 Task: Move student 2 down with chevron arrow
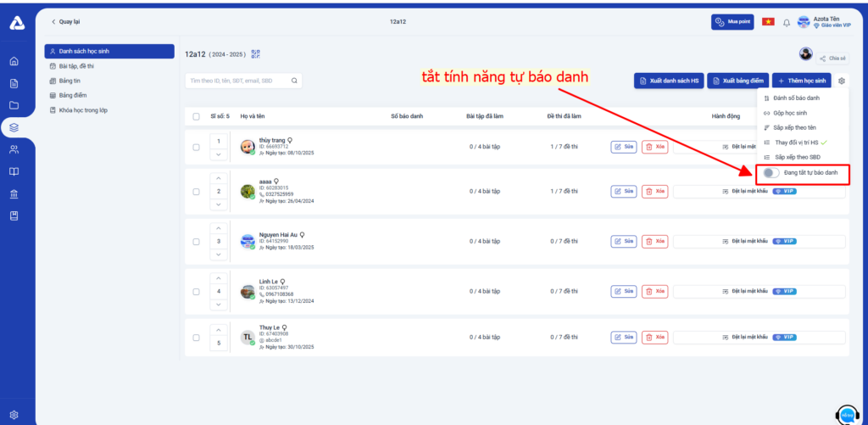click(x=218, y=204)
